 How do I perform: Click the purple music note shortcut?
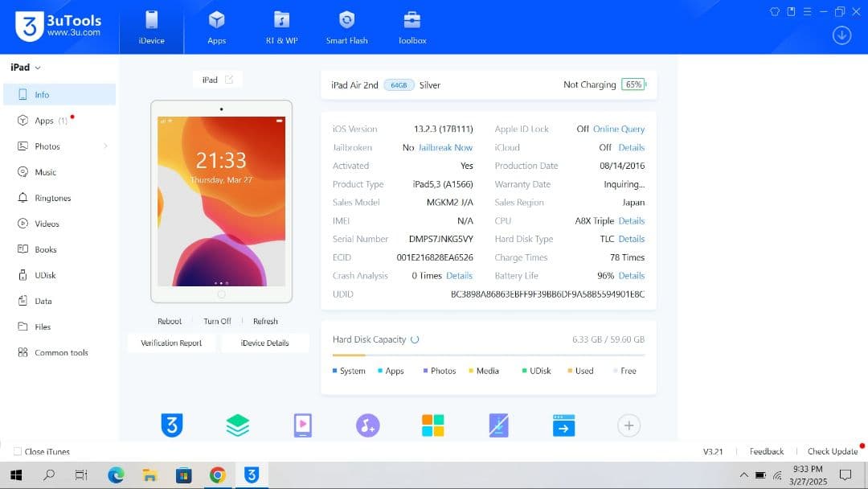coord(367,425)
